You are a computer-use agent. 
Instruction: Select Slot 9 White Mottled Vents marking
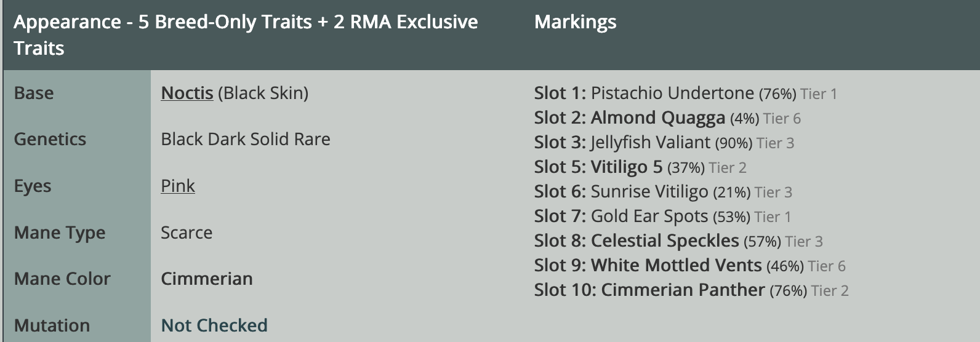676,265
